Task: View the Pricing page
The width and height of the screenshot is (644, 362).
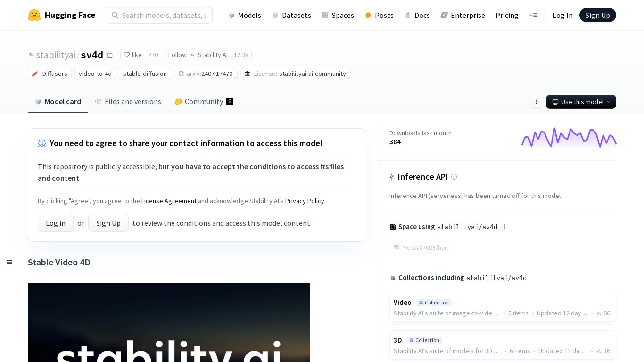Action: [x=507, y=15]
